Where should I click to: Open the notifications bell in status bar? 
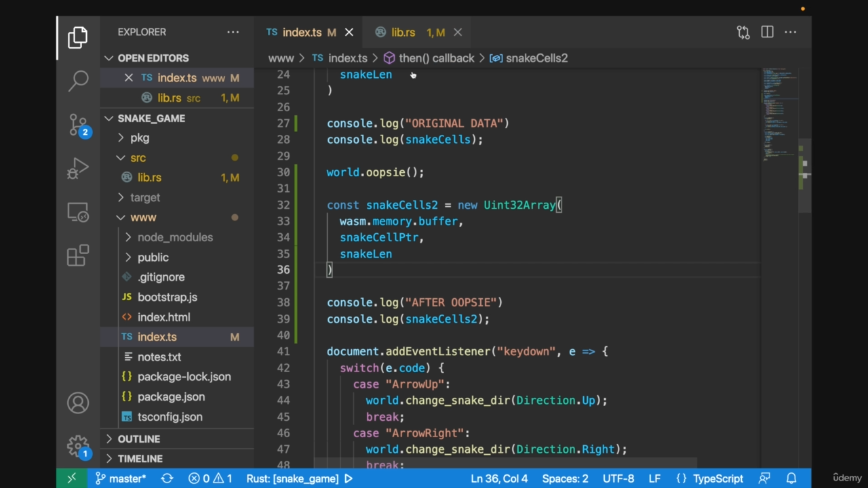tap(791, 479)
